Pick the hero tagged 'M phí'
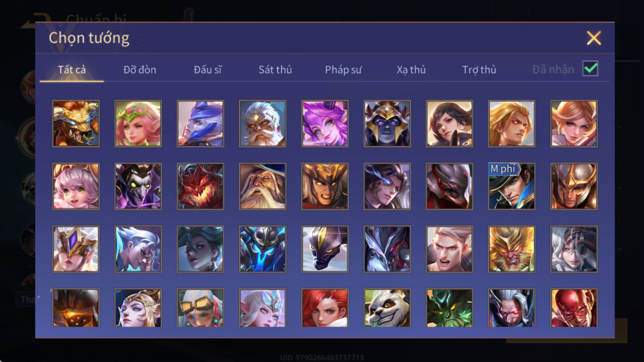The width and height of the screenshot is (644, 362). (512, 186)
